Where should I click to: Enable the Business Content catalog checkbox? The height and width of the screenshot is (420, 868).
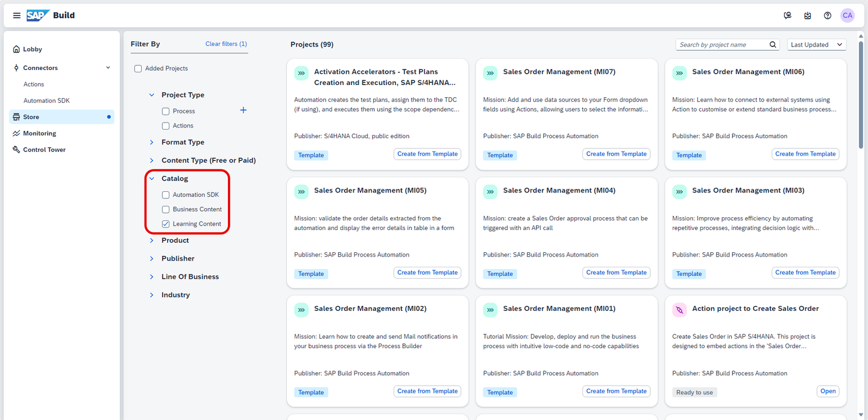166,209
